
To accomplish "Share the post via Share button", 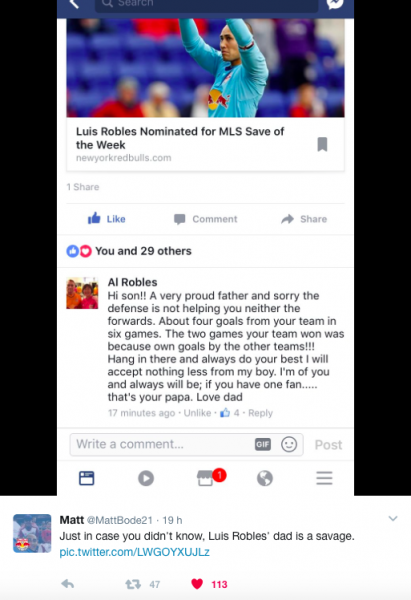I will pyautogui.click(x=304, y=219).
